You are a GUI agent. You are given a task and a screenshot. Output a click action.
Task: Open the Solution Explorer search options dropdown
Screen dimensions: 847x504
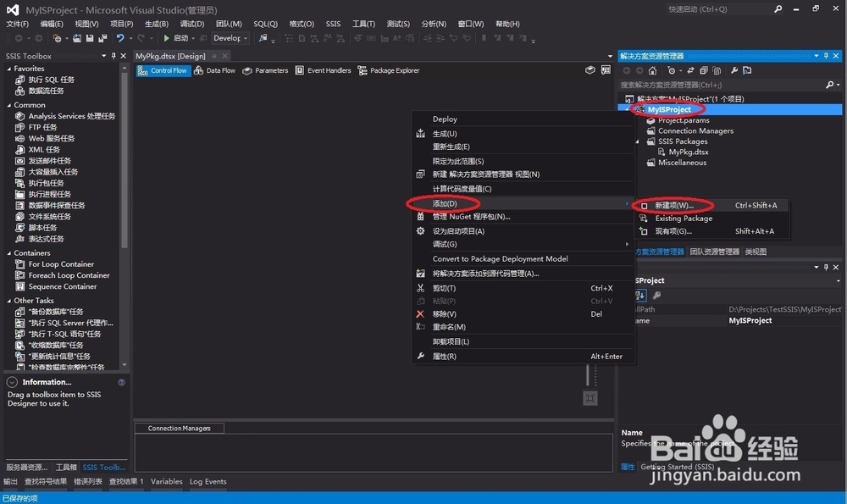point(838,85)
